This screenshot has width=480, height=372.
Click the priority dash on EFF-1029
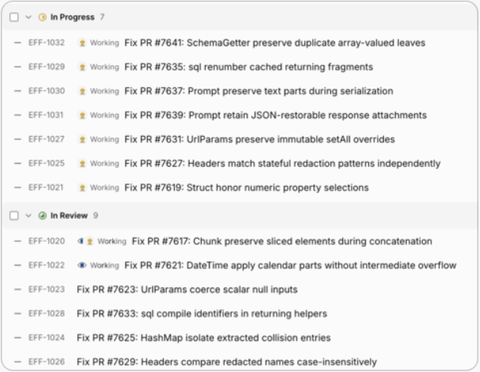(x=18, y=67)
